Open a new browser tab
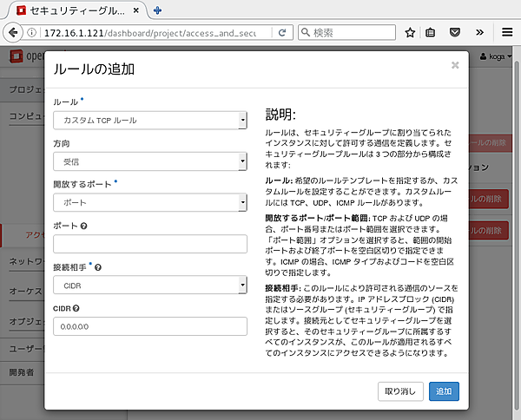This screenshot has height=420, width=521. point(157,10)
